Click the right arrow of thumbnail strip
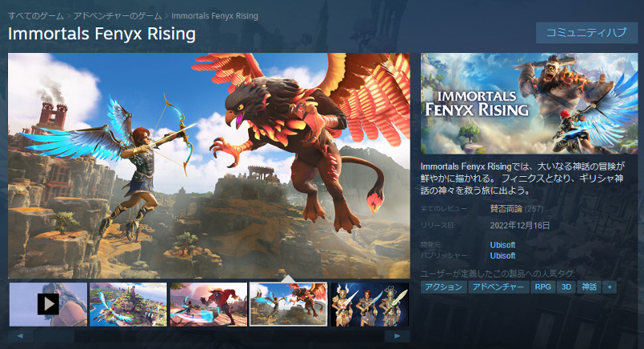The image size is (644, 349). click(x=397, y=336)
